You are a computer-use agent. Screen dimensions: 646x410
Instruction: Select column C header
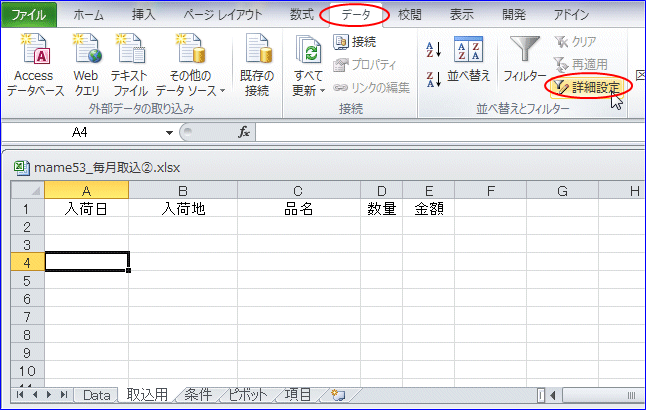299,190
